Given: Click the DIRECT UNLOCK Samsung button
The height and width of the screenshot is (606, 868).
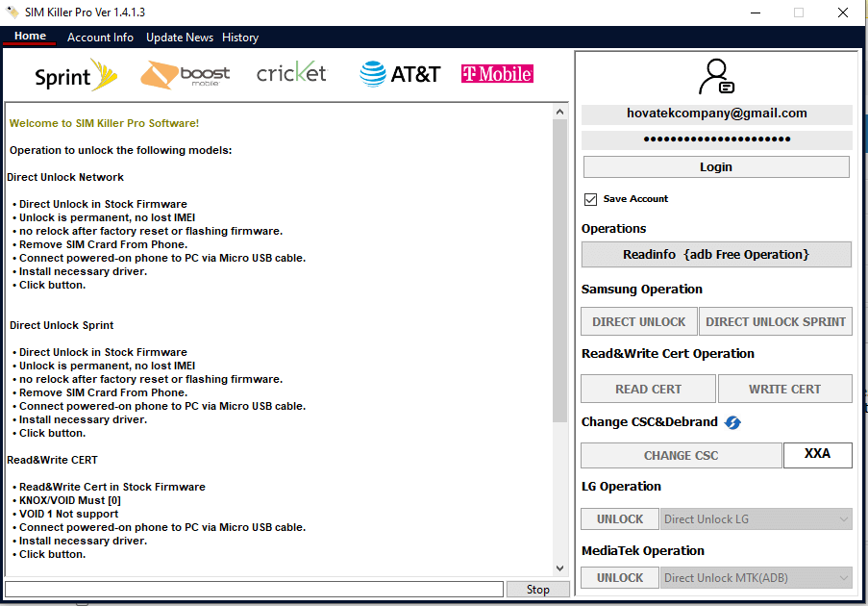Looking at the screenshot, I should pos(639,322).
